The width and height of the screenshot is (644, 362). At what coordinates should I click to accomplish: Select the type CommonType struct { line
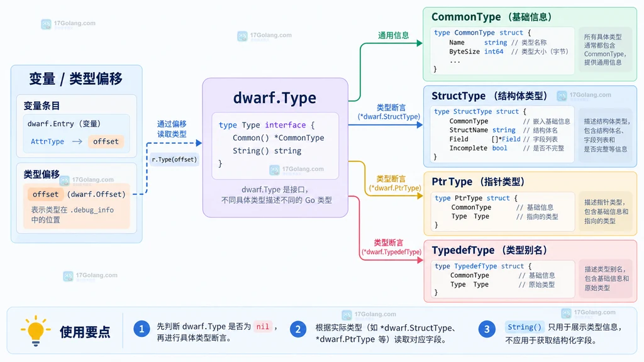[482, 33]
